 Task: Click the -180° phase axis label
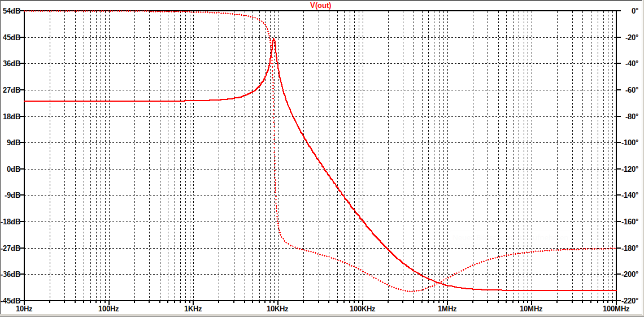coord(631,248)
